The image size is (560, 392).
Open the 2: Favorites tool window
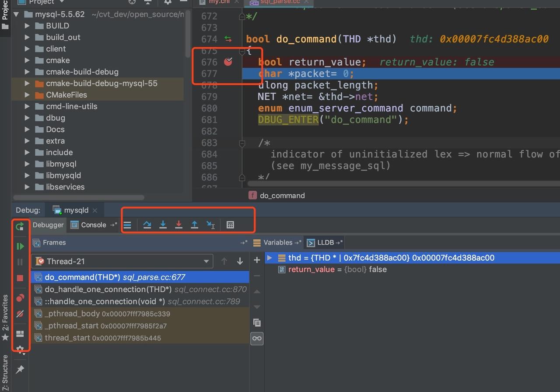point(5,318)
